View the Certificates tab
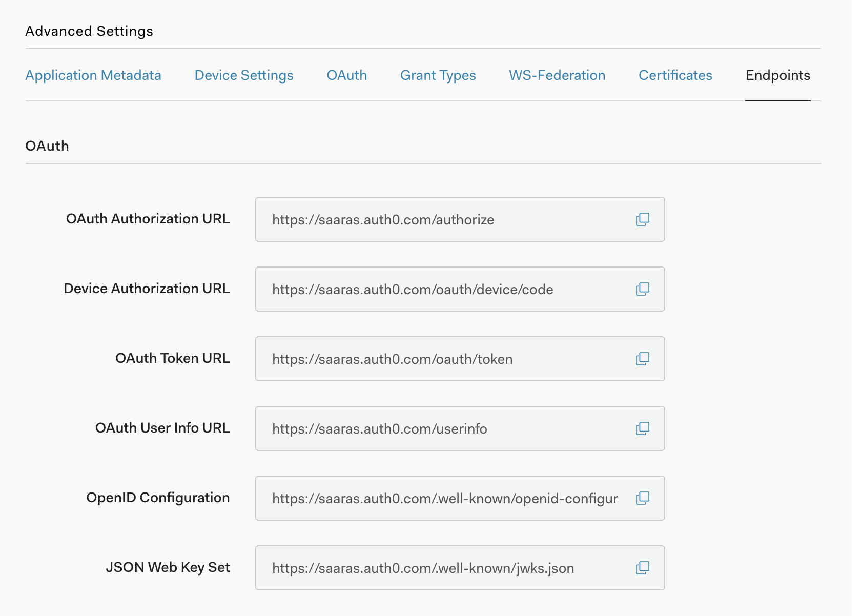This screenshot has width=862, height=616. click(675, 75)
